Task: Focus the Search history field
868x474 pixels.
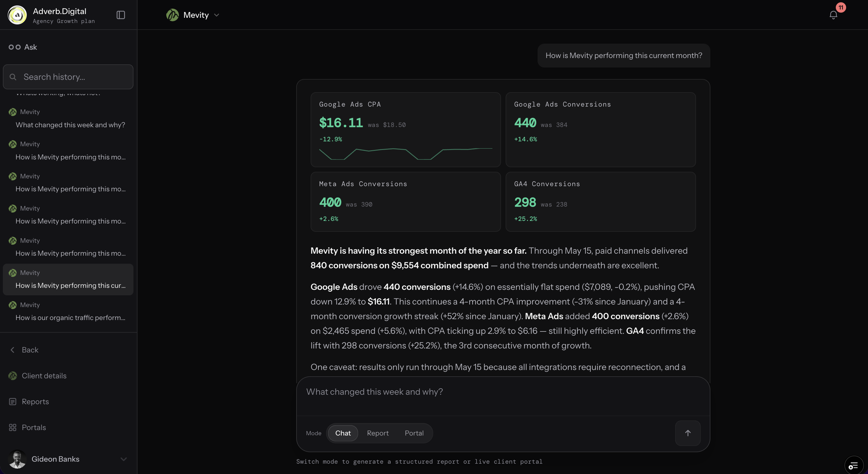Action: [x=68, y=77]
